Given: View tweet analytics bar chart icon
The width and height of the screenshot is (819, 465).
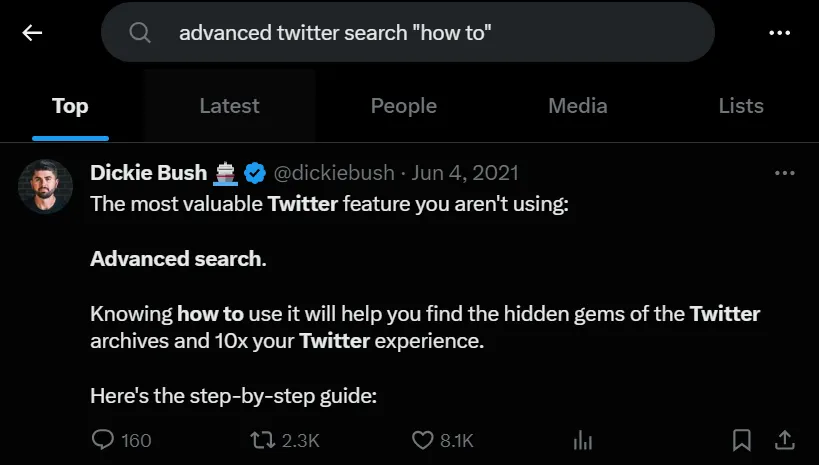Looking at the screenshot, I should 582,440.
